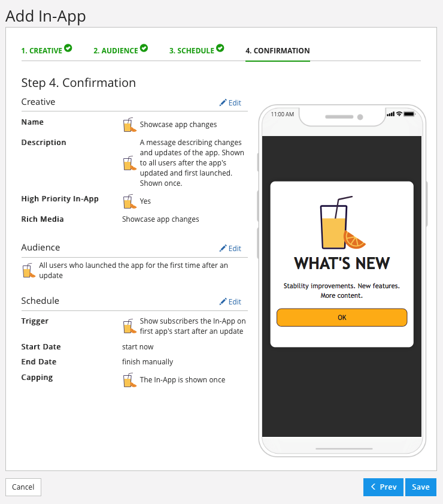Image resolution: width=443 pixels, height=504 pixels.
Task: Click the pencil icon for Creative edit
Action: click(x=223, y=102)
